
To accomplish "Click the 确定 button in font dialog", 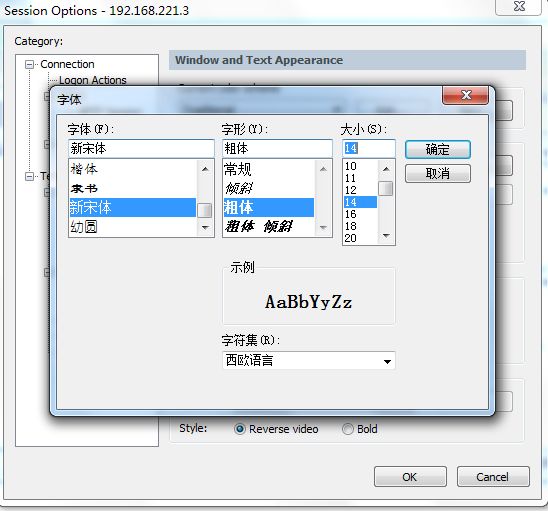I will (438, 150).
